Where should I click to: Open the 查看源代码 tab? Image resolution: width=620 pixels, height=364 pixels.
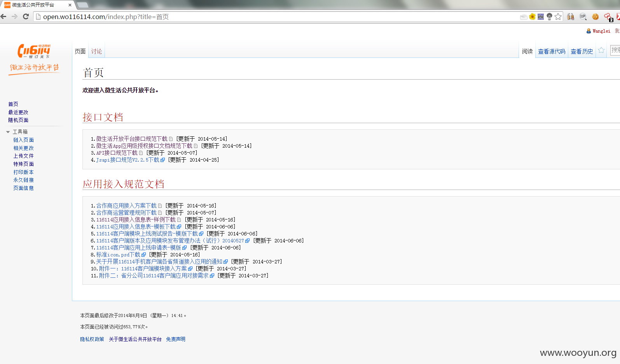click(552, 51)
